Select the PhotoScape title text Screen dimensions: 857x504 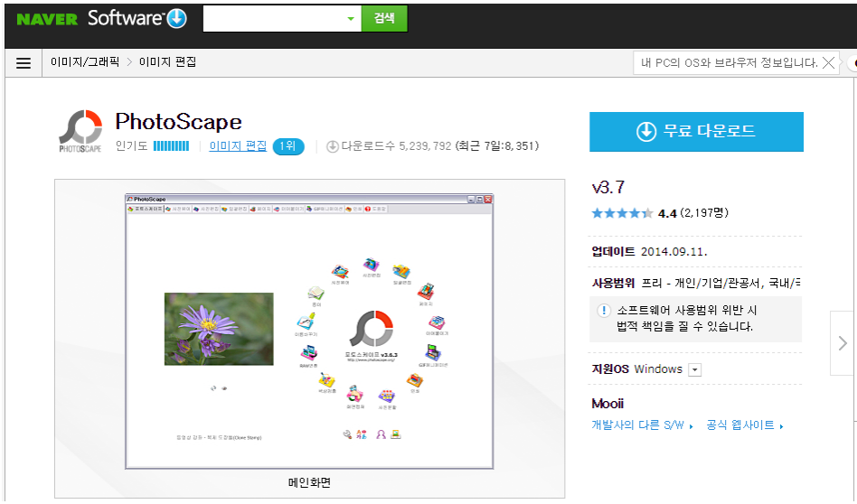pos(178,122)
